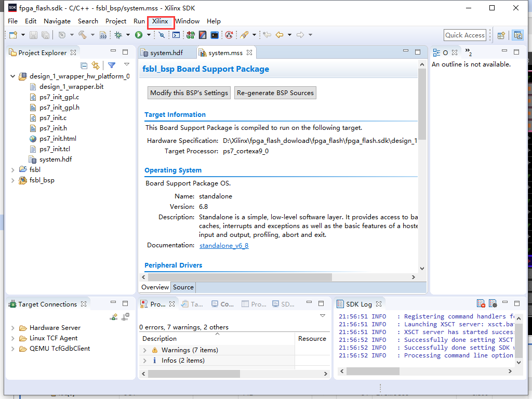
Task: Launch the dark terminal shell toolbar icon
Action: coord(215,35)
